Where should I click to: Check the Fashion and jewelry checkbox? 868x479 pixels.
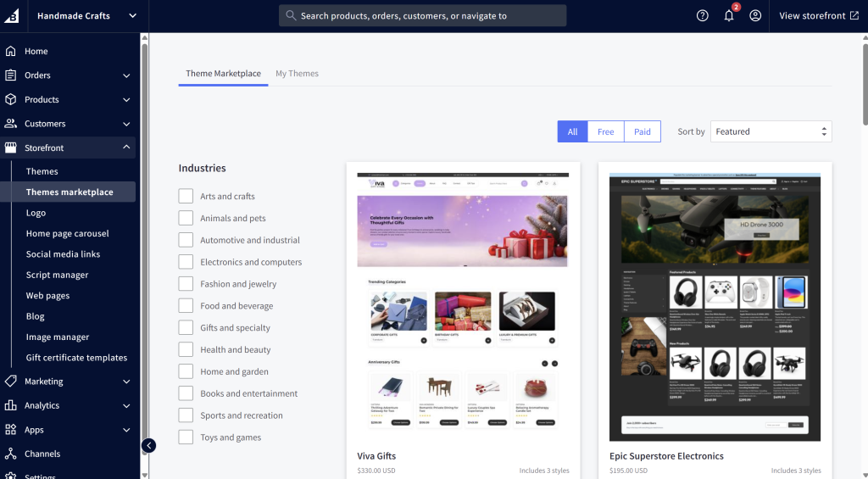coord(186,283)
